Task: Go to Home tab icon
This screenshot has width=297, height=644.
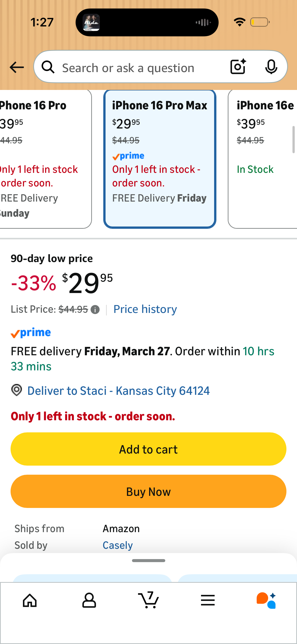Action: point(30,601)
